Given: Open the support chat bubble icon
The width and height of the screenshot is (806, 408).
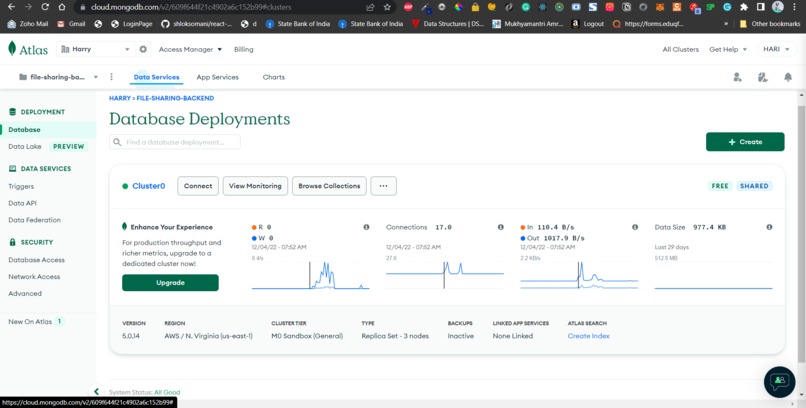Looking at the screenshot, I should pyautogui.click(x=779, y=381).
